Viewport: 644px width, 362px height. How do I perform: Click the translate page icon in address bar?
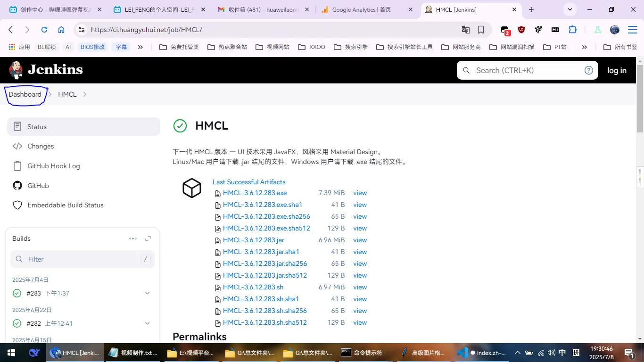465,30
